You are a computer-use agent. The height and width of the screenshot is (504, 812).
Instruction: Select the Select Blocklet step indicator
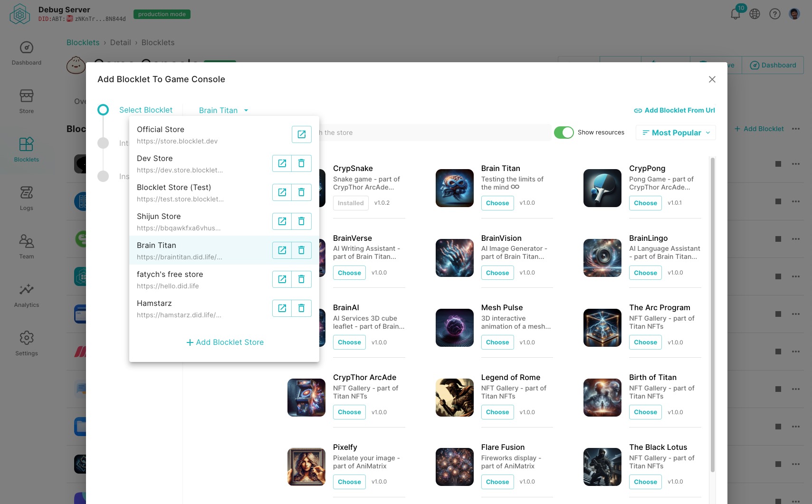coord(103,110)
